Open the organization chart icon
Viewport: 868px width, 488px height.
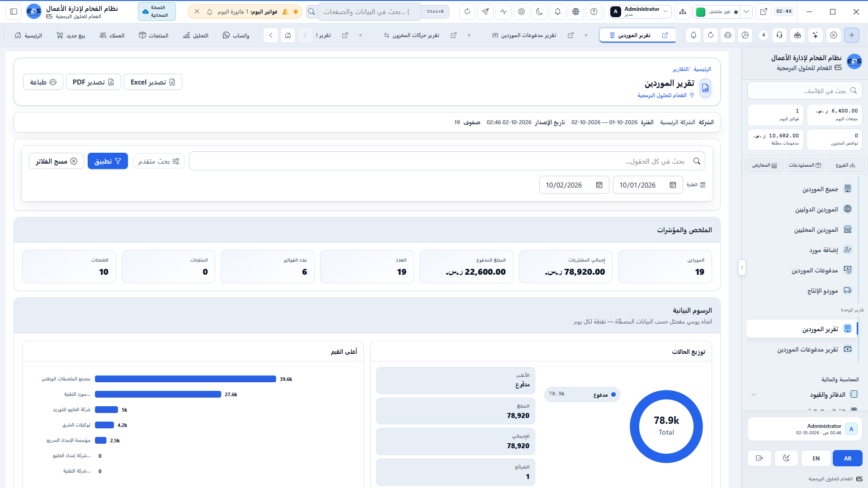683,12
